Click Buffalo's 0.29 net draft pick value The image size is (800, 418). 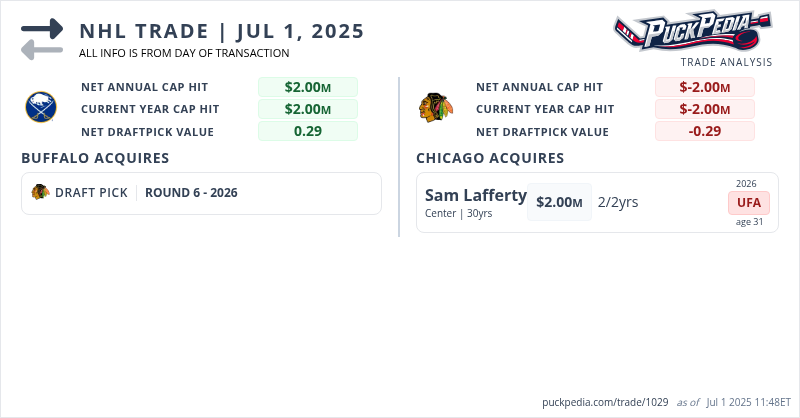307,131
